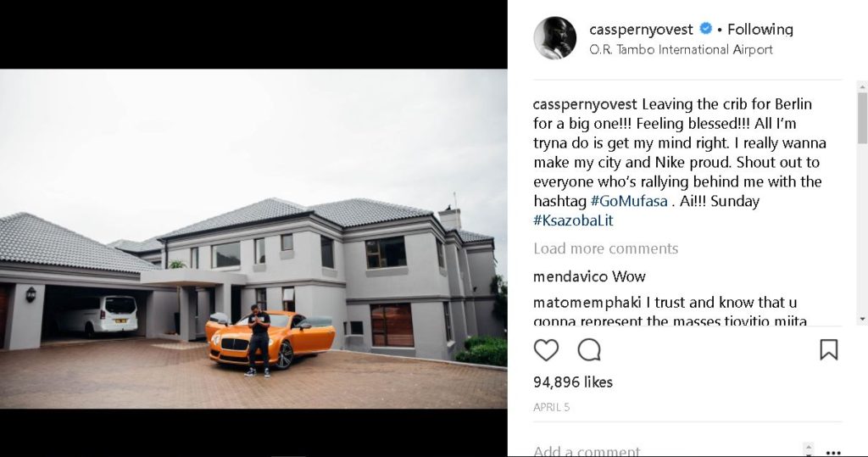Click the comments vertical scrollbar thumb
The width and height of the screenshot is (868, 457).
tap(862, 118)
